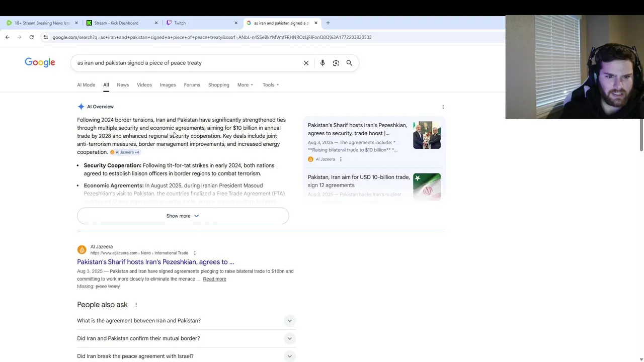Open a new browser tab with plus icon
The height and width of the screenshot is (362, 644).
click(x=328, y=23)
